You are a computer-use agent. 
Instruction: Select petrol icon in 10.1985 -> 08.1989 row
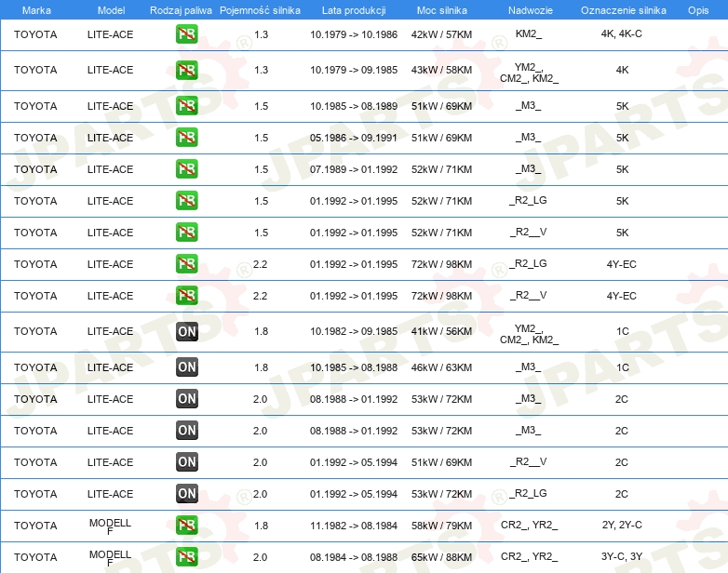pos(186,106)
